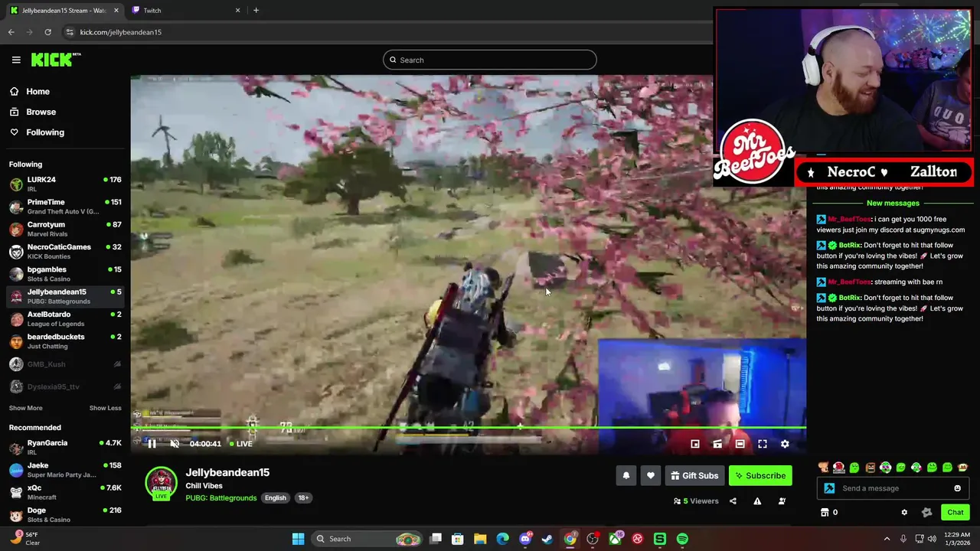Open beardedbuckets channel in sidebar
The width and height of the screenshot is (980, 551).
pos(65,341)
